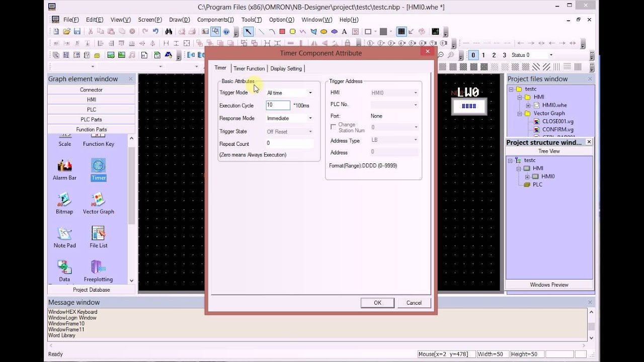Choose the Bitmap component icon
The image size is (644, 362).
click(64, 200)
